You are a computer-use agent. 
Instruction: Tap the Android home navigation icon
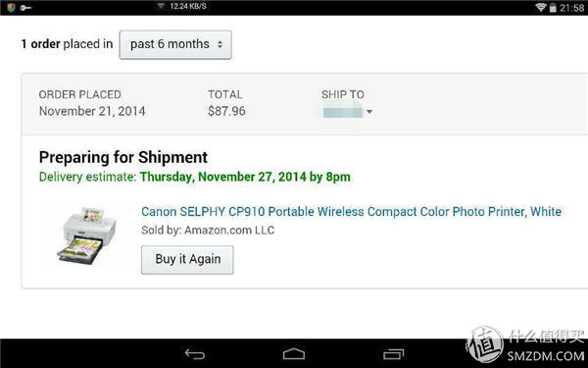point(294,353)
